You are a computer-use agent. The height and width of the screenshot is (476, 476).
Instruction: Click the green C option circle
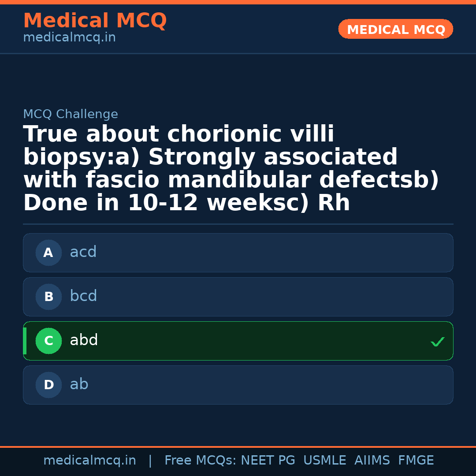pyautogui.click(x=48, y=341)
